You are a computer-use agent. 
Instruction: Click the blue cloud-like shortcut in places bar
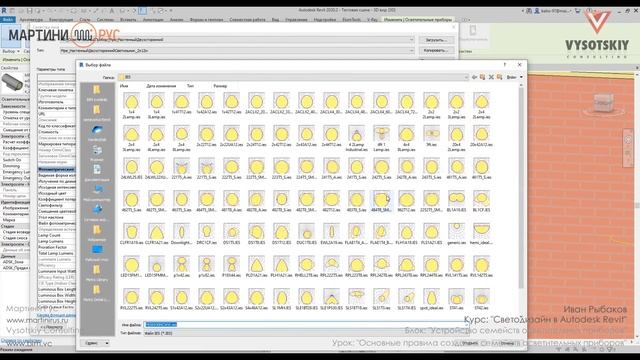(97, 133)
